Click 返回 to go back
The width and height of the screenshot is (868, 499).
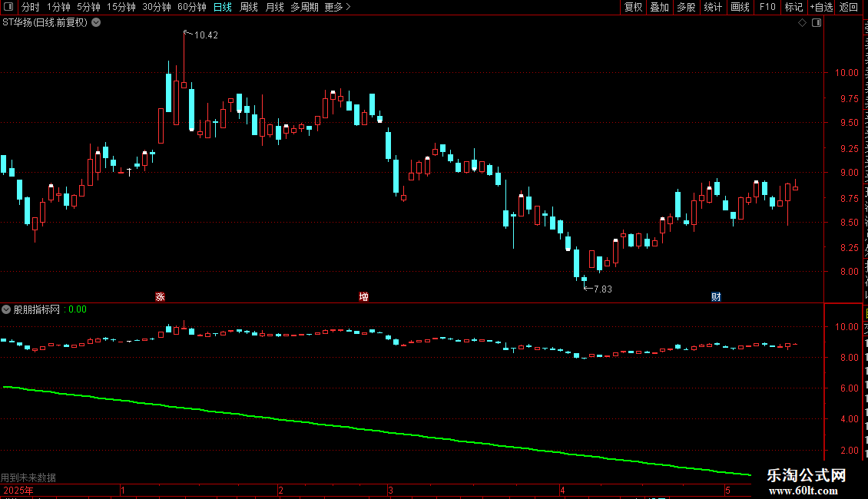pos(848,7)
